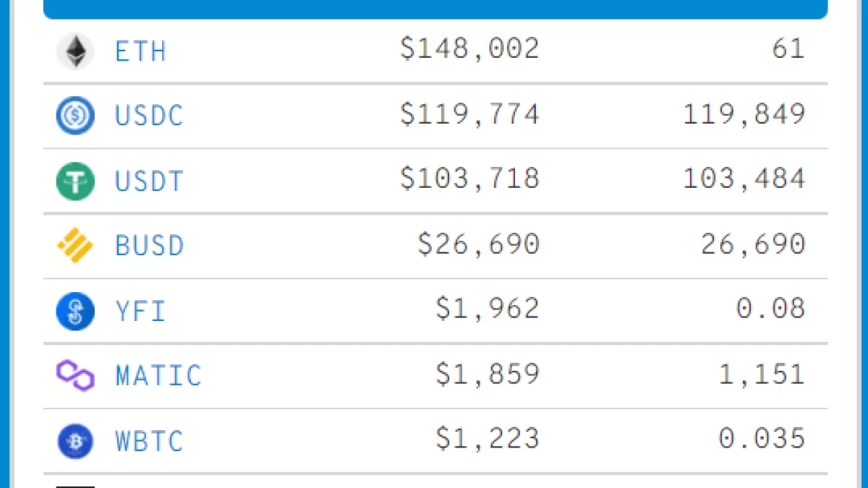Screen dimensions: 868x488
Task: Click the green Tether logo icon
Action: click(75, 181)
